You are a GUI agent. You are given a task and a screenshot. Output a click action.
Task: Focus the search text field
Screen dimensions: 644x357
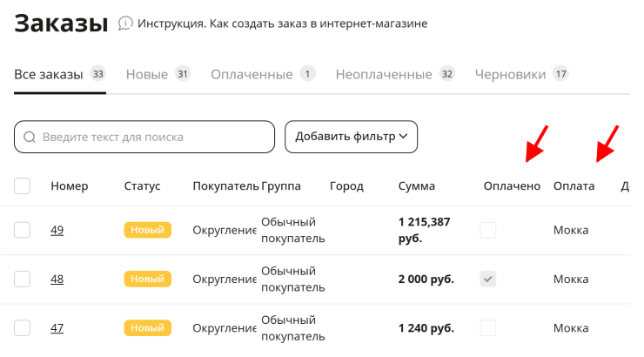[144, 137]
